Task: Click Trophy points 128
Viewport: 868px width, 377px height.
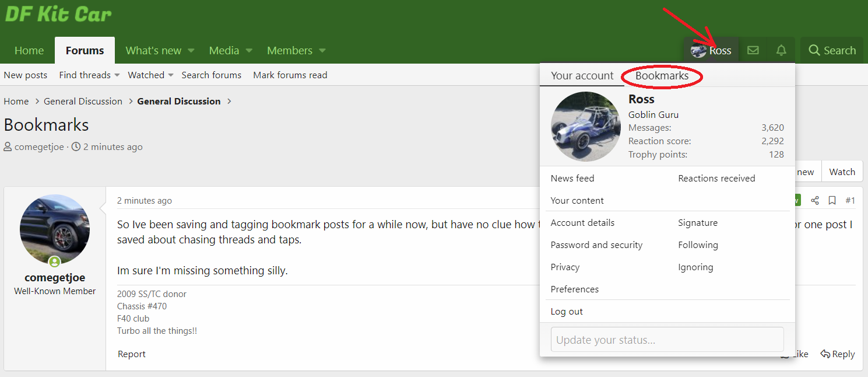Action: pos(776,155)
